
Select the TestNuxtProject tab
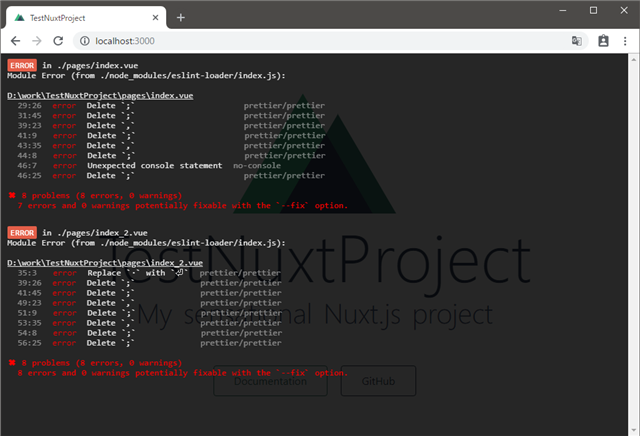click(x=86, y=18)
